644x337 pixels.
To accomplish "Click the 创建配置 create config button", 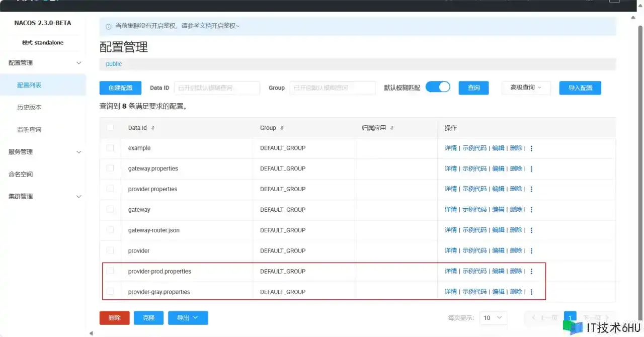I will 120,88.
